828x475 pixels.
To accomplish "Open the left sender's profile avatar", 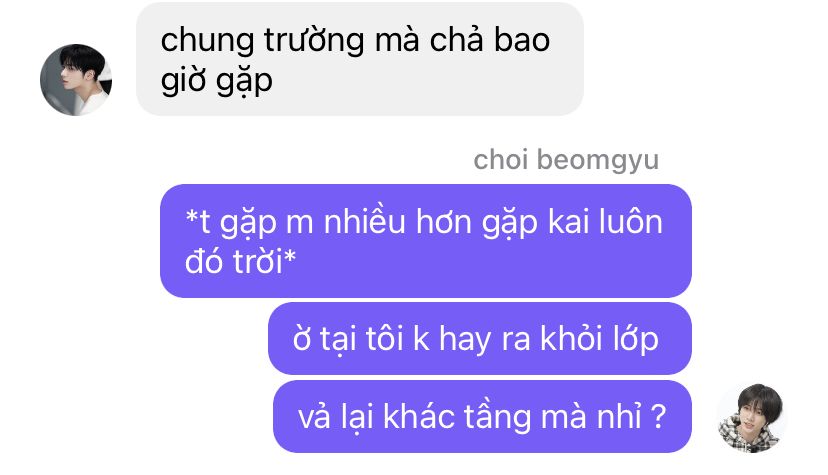I will [x=76, y=80].
